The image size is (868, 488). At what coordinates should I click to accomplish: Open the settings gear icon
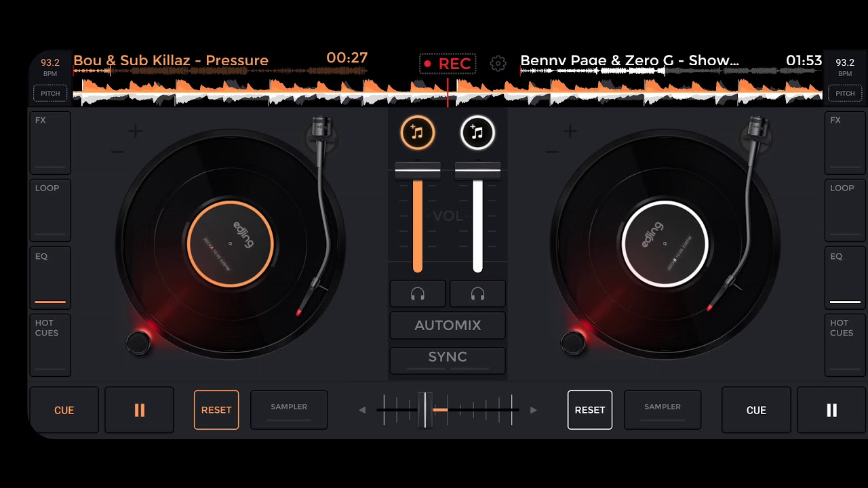tap(498, 64)
